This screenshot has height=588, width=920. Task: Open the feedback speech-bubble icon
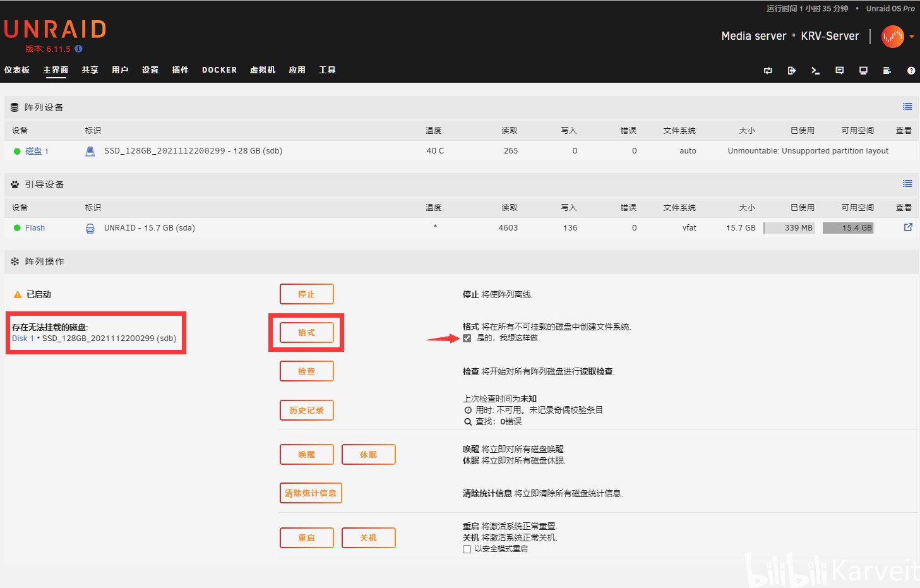point(839,71)
